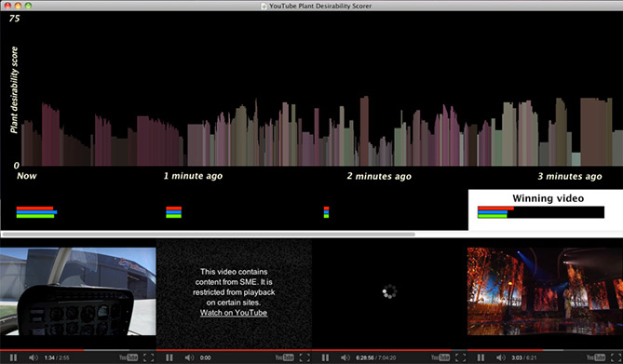This screenshot has width=623, height=364.
Task: Click YouTube logo on the 0:00 player
Action: (284, 357)
